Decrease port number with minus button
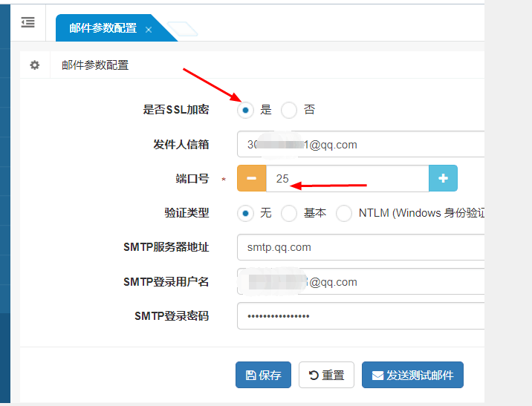This screenshot has width=532, height=406. [x=251, y=178]
